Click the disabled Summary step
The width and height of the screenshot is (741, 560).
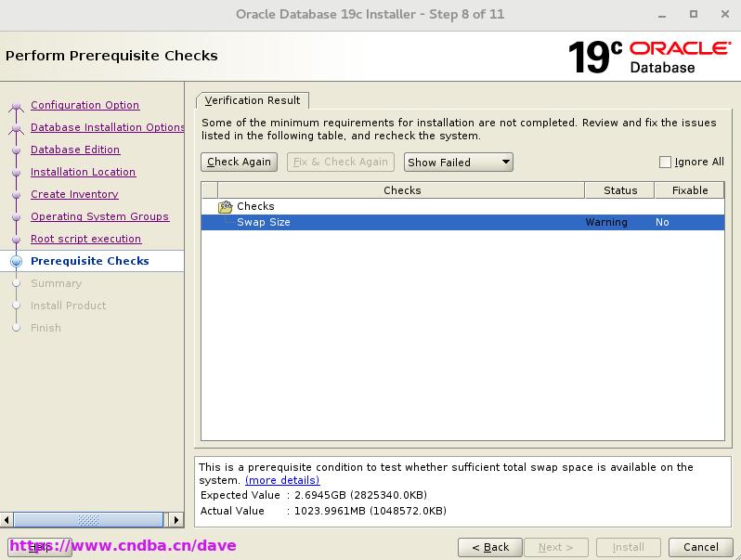click(x=57, y=283)
